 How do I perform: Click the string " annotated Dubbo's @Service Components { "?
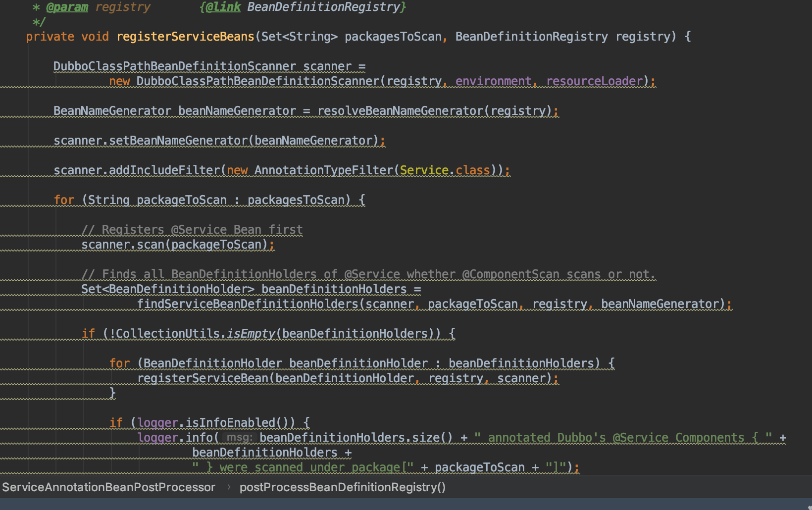click(623, 438)
